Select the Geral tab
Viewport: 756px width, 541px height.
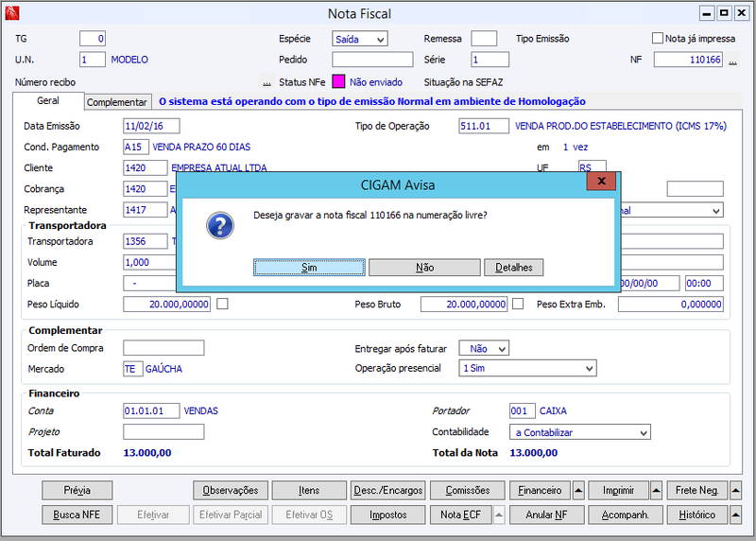pyautogui.click(x=48, y=100)
